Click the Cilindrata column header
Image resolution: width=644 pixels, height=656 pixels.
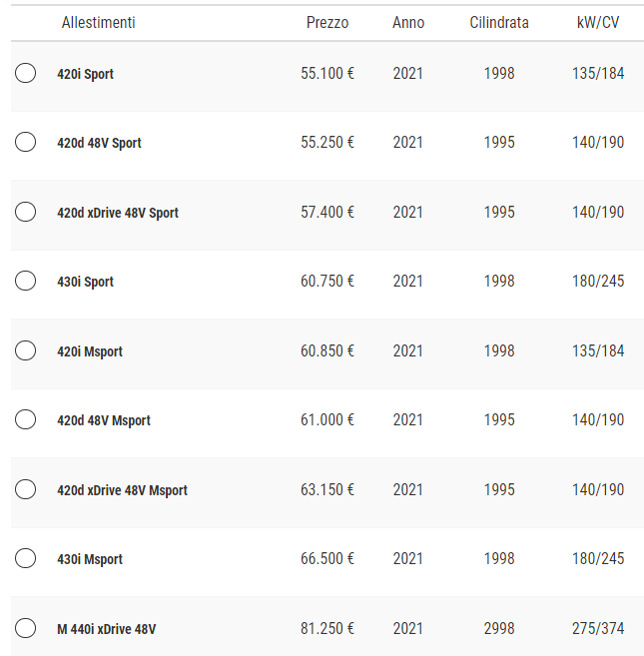[x=499, y=22]
